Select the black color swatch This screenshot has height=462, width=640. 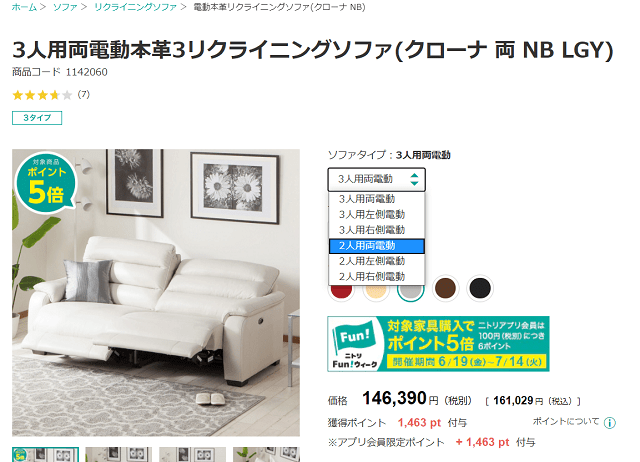click(x=480, y=288)
